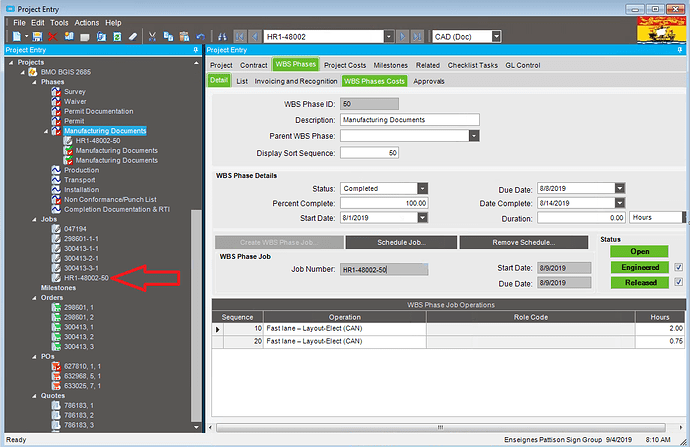The height and width of the screenshot is (447, 690).
Task: Open the New icon dropdown arrow
Action: pyautogui.click(x=26, y=37)
